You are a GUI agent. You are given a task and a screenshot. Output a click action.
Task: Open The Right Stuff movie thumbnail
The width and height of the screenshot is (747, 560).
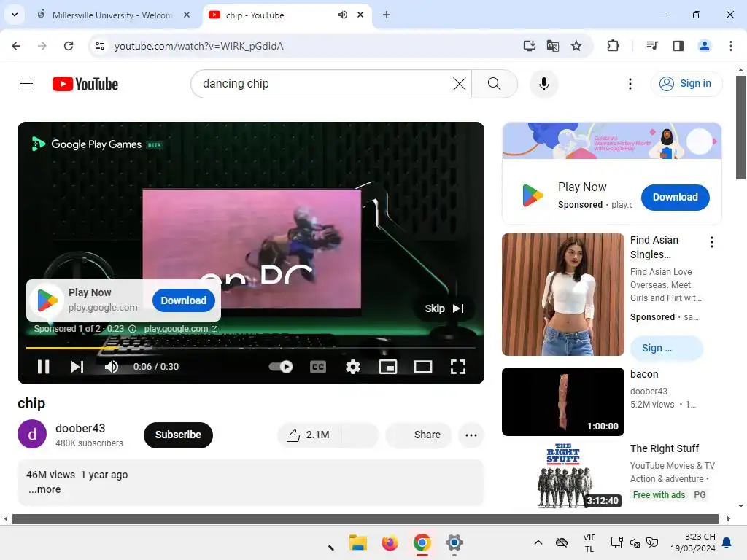pyautogui.click(x=563, y=475)
